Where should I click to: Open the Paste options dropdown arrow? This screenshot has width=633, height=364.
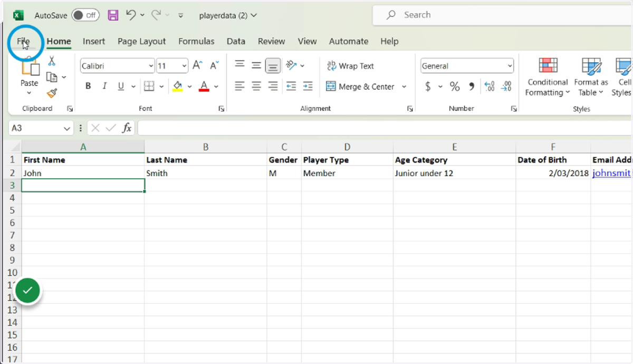[29, 93]
